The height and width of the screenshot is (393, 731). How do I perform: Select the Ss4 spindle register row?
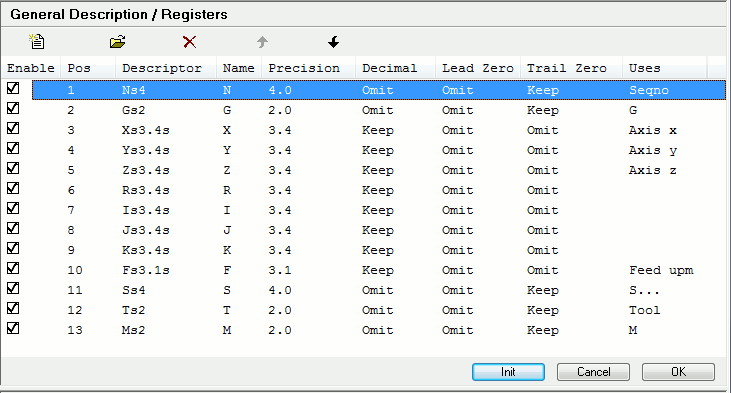(x=379, y=290)
